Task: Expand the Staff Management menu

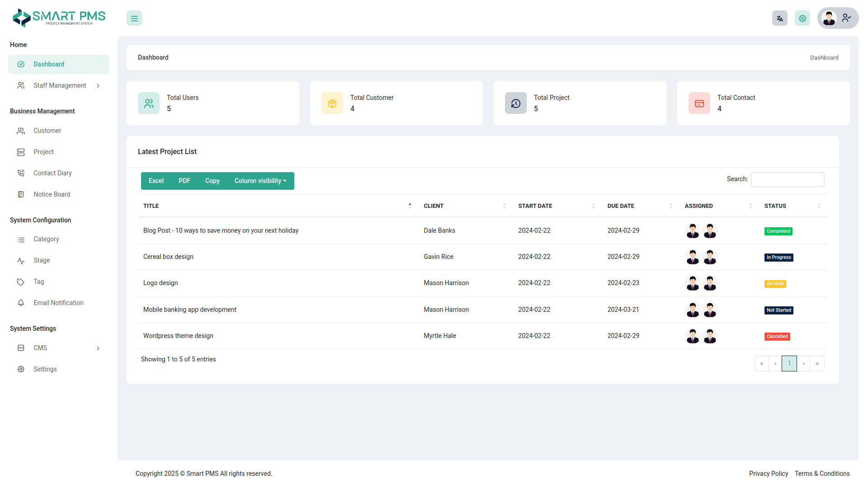Action: pyautogui.click(x=59, y=85)
